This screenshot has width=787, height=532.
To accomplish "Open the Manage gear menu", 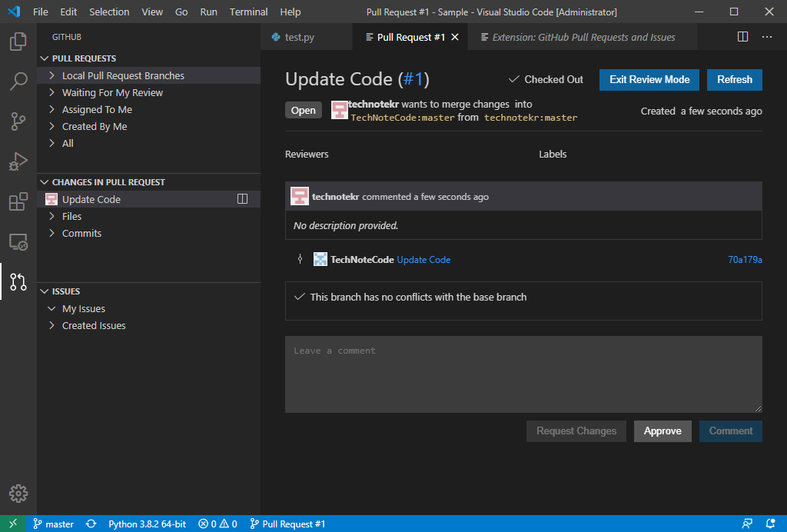I will 18,494.
